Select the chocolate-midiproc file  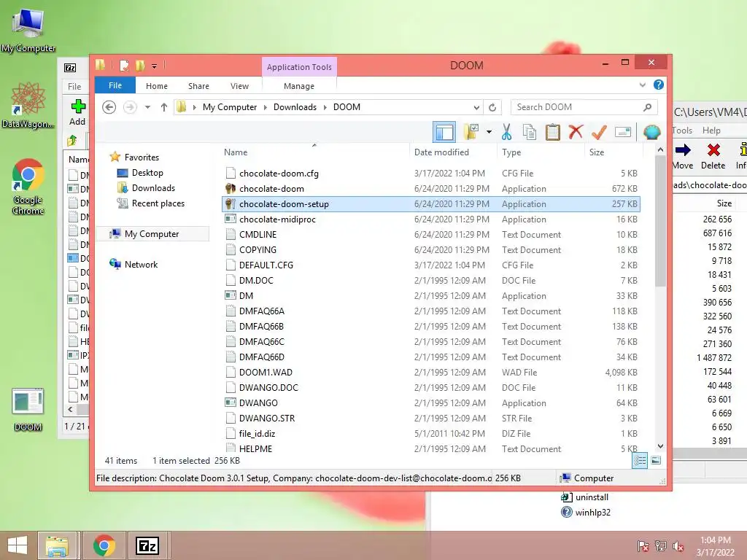[x=431, y=219]
